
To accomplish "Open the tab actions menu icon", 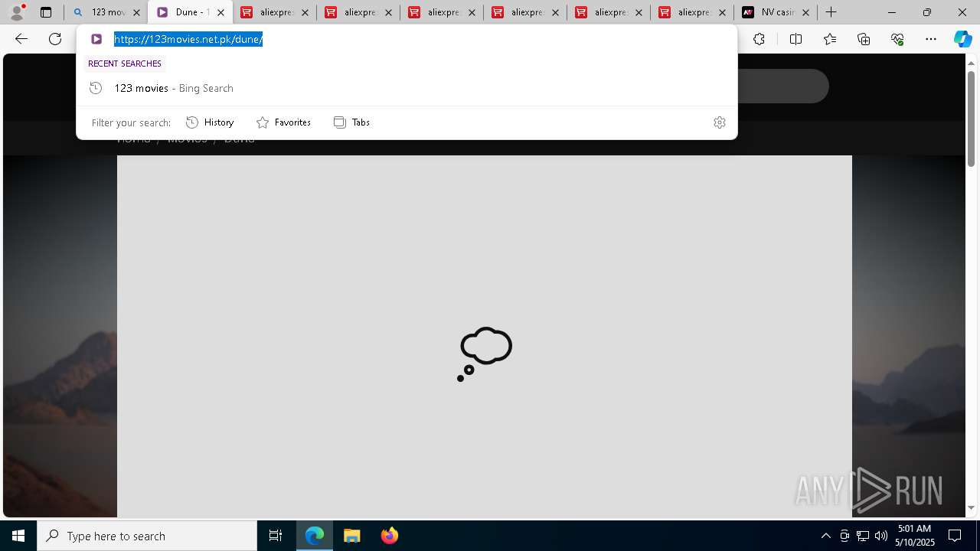I will tap(46, 12).
